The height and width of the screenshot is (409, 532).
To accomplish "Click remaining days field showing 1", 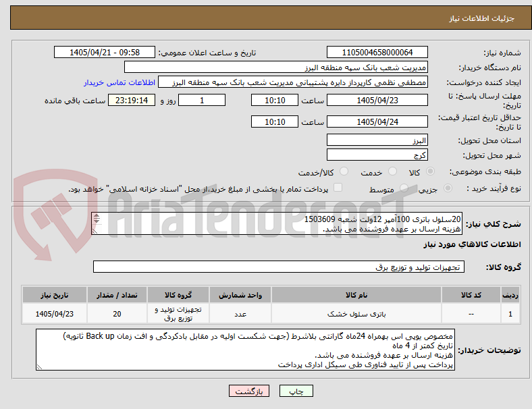I will pos(202,100).
